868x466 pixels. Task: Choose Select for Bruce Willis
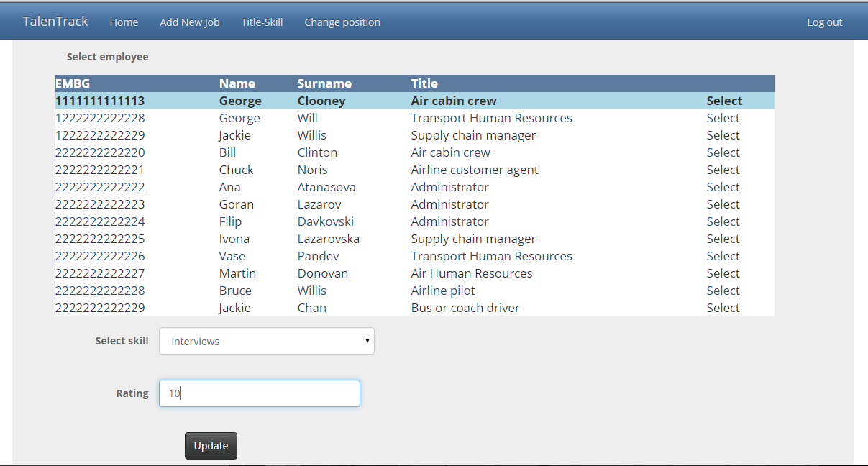pyautogui.click(x=723, y=291)
